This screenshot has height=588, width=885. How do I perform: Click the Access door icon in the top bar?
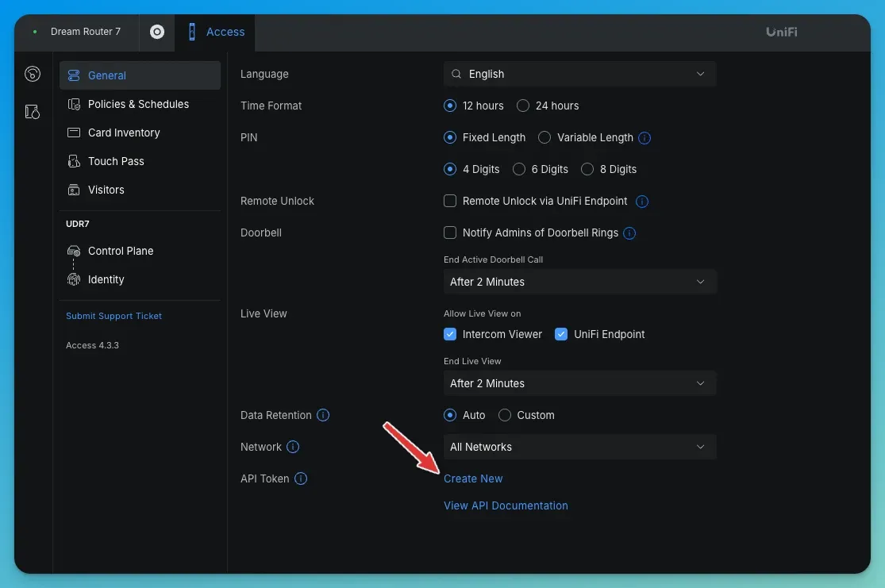[x=192, y=32]
